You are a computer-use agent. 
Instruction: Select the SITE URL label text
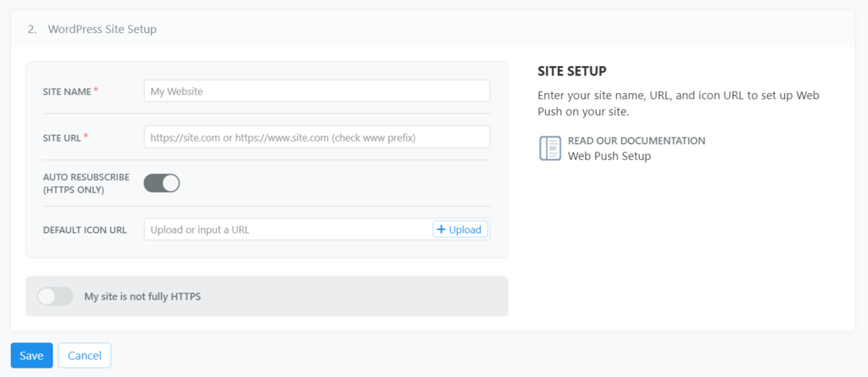[63, 137]
